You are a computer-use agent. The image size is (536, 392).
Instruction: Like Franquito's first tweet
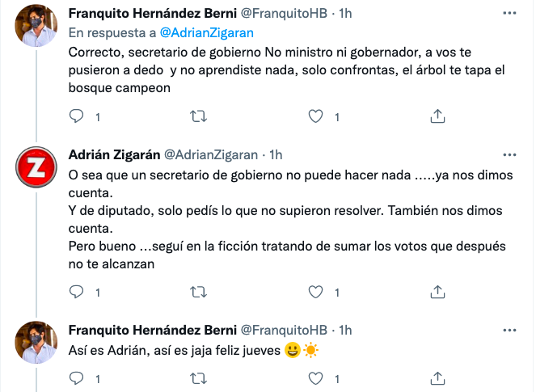tap(317, 117)
